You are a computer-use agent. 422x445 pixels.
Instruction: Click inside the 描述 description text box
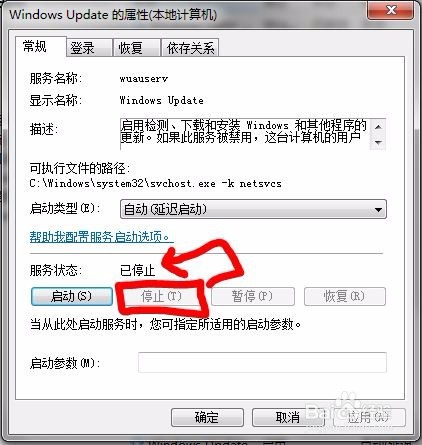pyautogui.click(x=245, y=134)
